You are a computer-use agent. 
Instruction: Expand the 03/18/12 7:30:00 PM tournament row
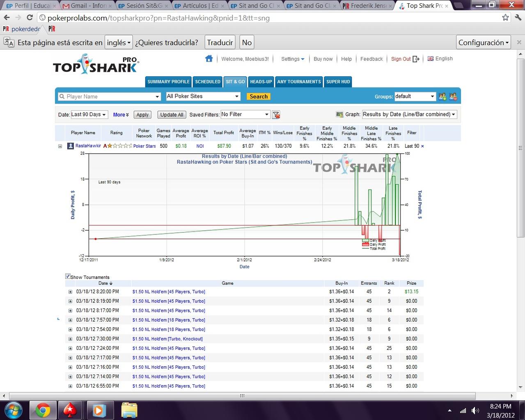coord(70,339)
